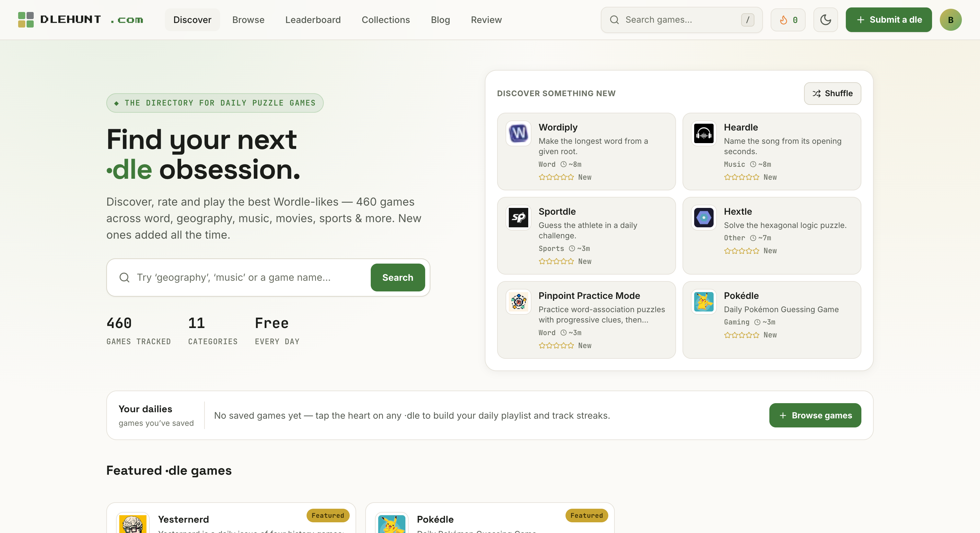
Task: Click the clock icon on Hextle card
Action: [753, 238]
